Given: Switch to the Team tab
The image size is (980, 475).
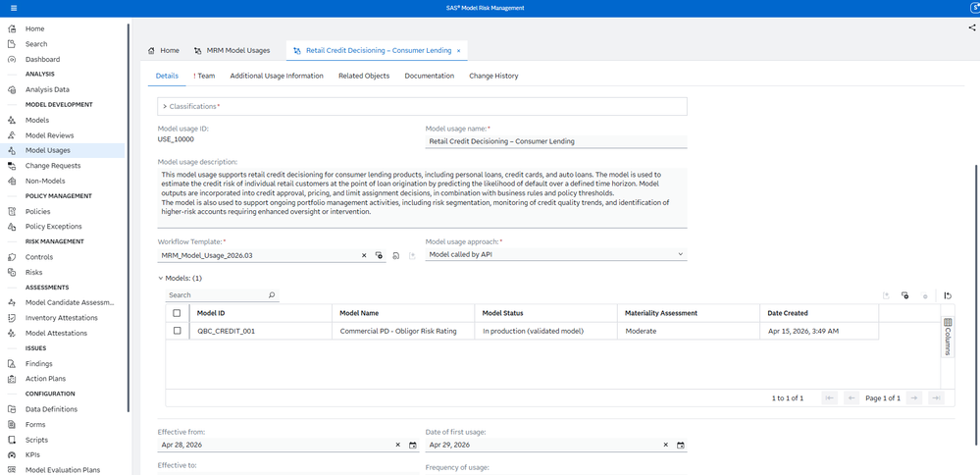Looking at the screenshot, I should point(204,76).
